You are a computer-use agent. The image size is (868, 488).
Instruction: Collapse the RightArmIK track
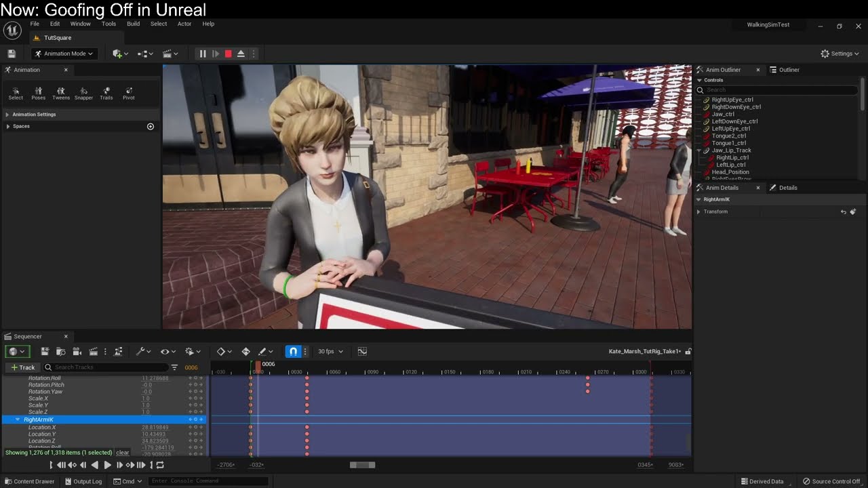point(18,420)
